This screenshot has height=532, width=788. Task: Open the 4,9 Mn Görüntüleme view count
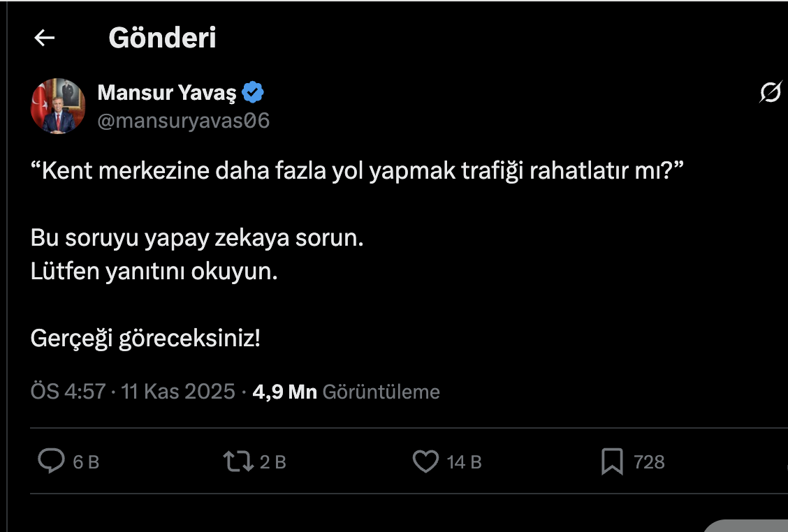(x=346, y=392)
